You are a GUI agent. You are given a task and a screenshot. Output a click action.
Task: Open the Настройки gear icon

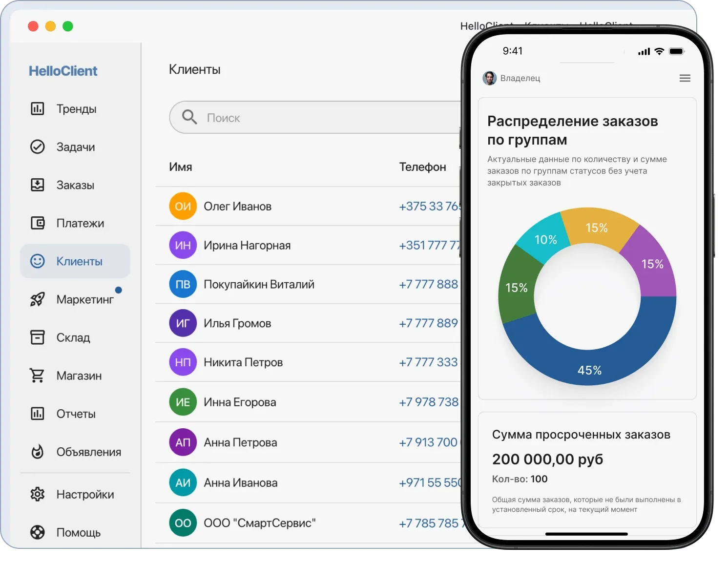click(x=37, y=494)
